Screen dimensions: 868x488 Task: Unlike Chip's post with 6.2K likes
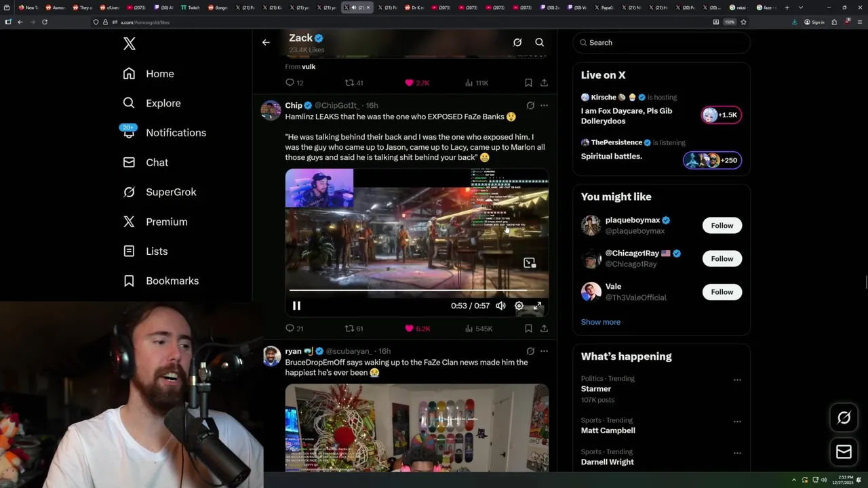pyautogui.click(x=417, y=329)
